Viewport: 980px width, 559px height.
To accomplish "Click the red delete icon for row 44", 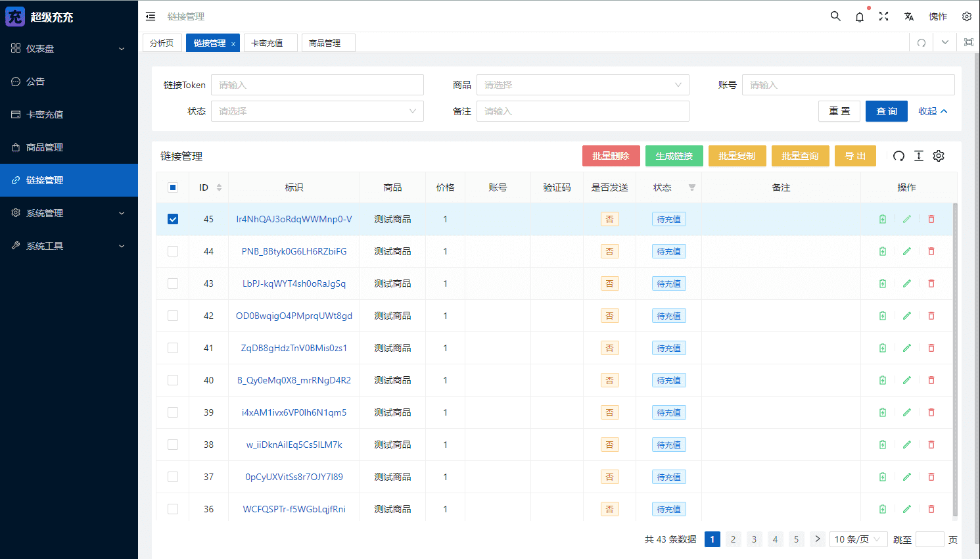I will point(931,251).
